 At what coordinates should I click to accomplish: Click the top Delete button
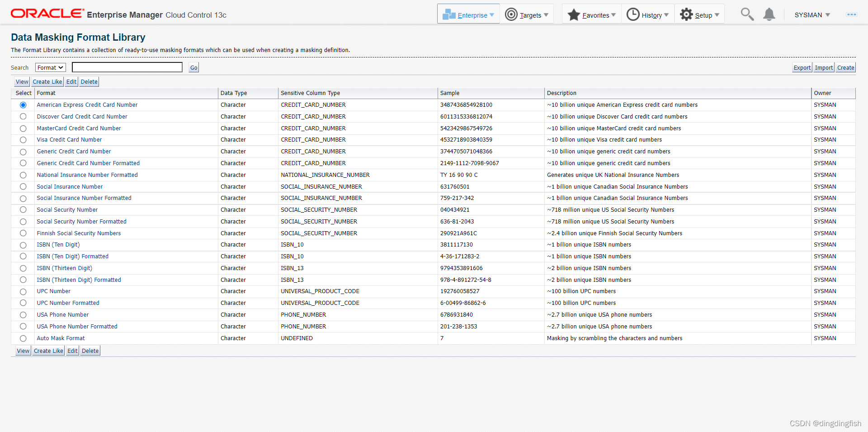[89, 82]
